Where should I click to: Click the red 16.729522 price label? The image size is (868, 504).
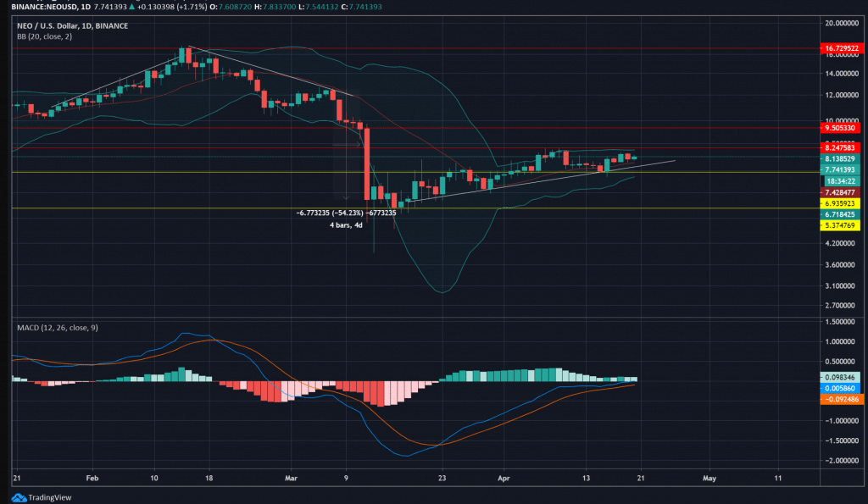pyautogui.click(x=840, y=48)
